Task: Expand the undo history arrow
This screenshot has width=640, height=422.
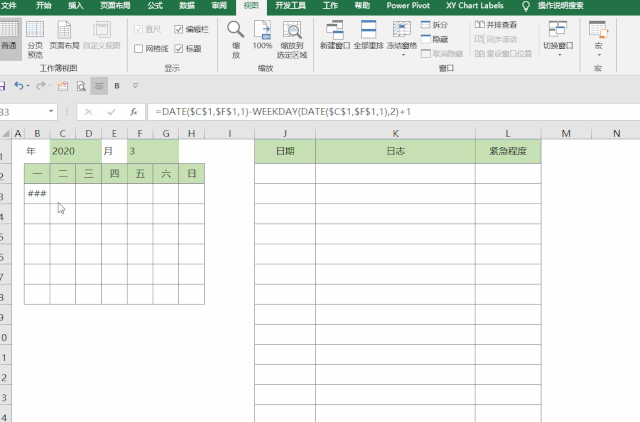Action: [28, 86]
